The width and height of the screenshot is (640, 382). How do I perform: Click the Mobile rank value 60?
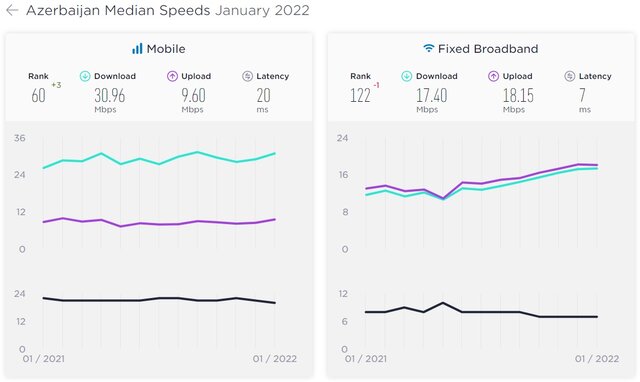point(38,96)
